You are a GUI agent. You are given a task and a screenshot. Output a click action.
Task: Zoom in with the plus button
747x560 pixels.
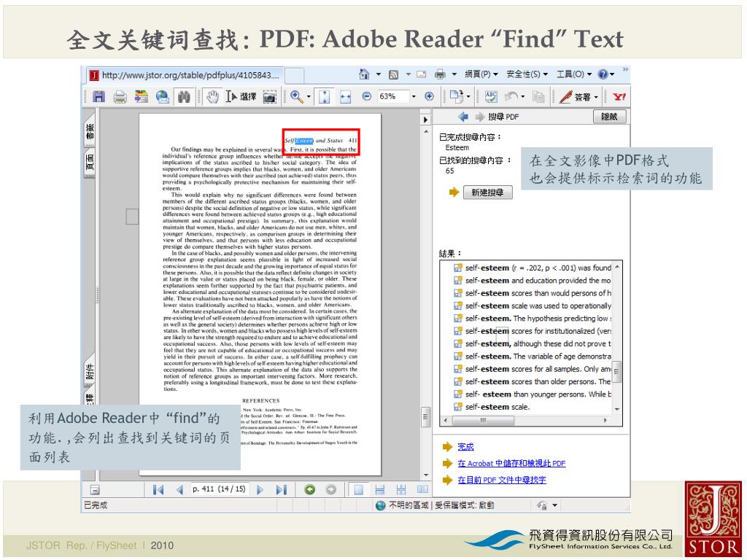coord(429,96)
